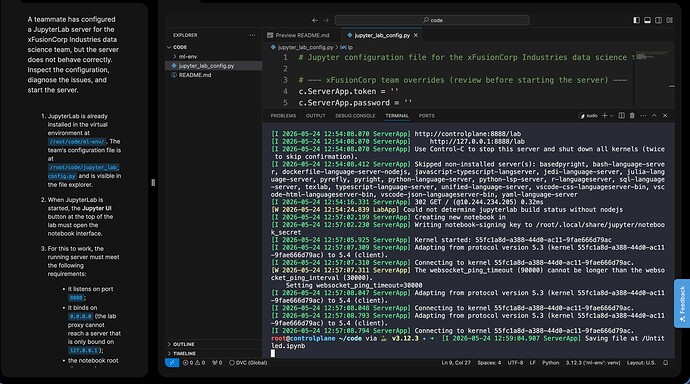Screen dimensions: 690x384
Task: Open the PORTS panel tab
Action: pos(426,116)
